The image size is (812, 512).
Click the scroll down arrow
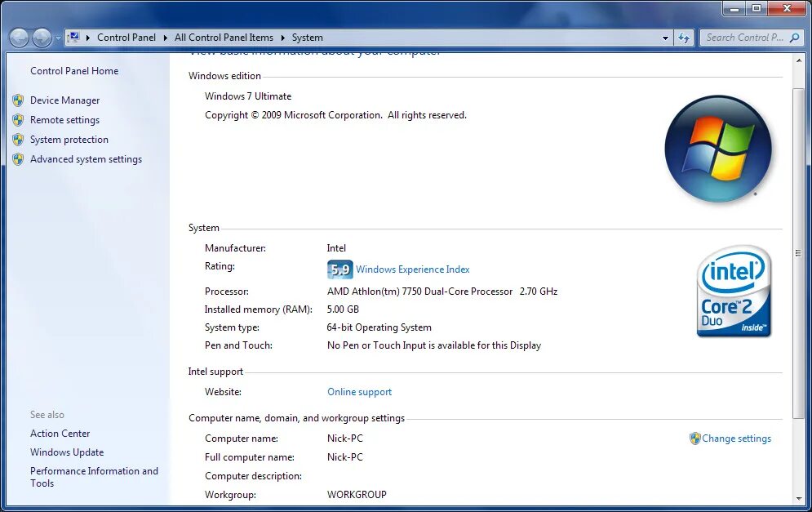[798, 498]
